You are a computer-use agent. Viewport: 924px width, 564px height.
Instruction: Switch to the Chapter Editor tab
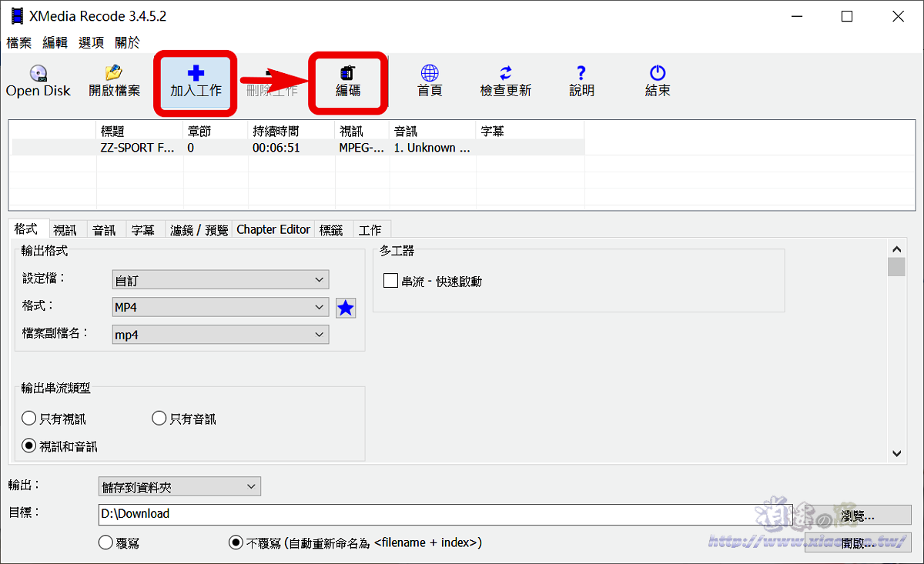(273, 229)
